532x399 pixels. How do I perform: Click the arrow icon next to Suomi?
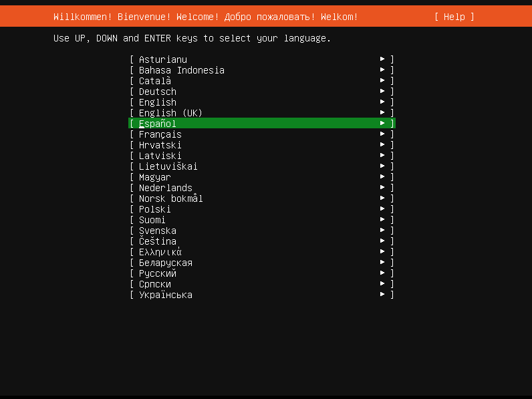pyautogui.click(x=382, y=220)
